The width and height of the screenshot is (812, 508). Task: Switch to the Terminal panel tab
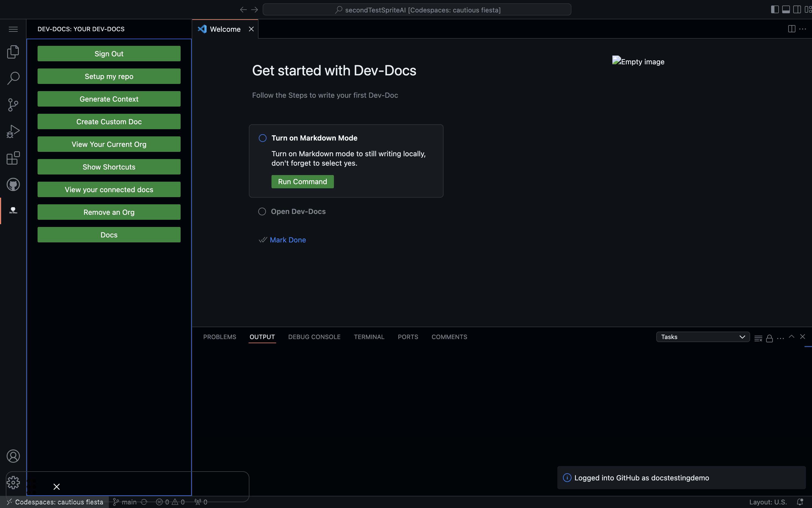[369, 337]
